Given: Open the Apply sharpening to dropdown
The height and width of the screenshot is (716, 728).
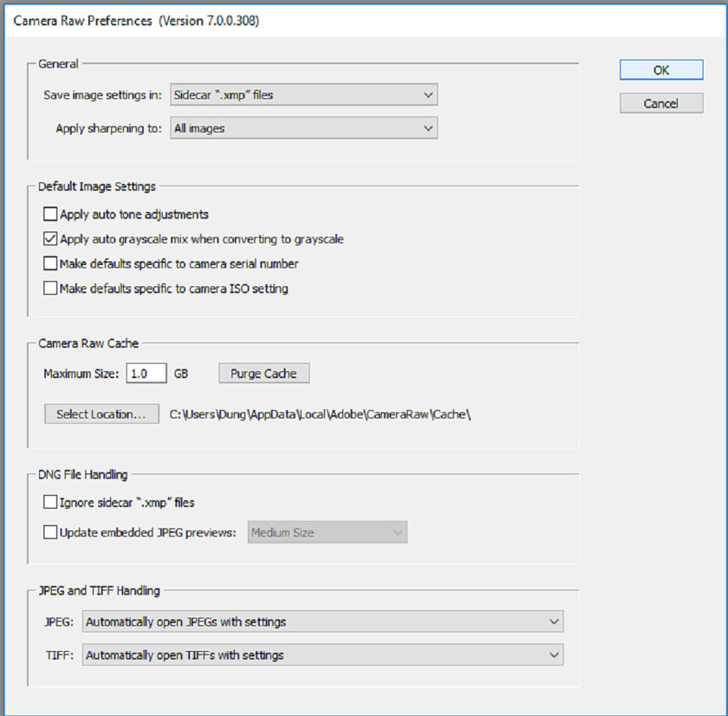Looking at the screenshot, I should (303, 128).
